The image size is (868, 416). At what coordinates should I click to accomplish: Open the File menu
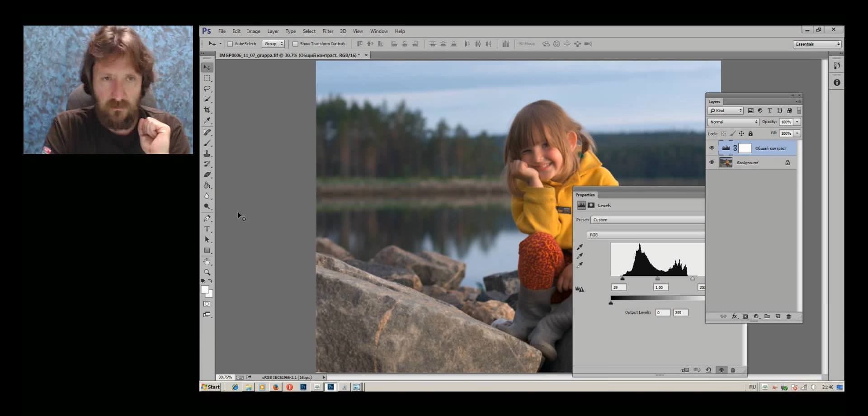[222, 31]
